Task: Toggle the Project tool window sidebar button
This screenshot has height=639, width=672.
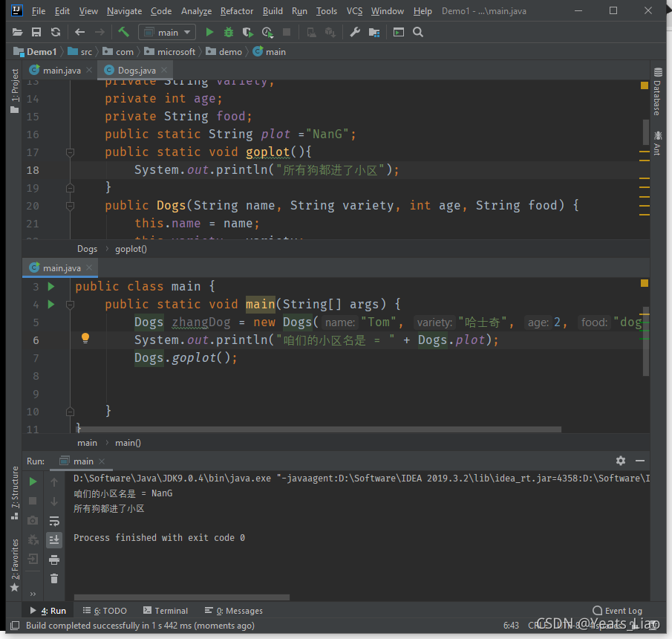Action: point(14,91)
